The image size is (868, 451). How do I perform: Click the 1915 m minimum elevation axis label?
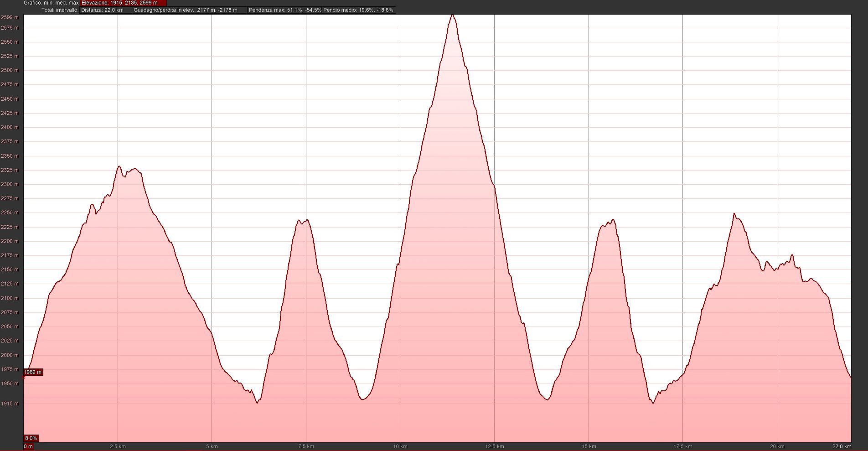point(10,404)
